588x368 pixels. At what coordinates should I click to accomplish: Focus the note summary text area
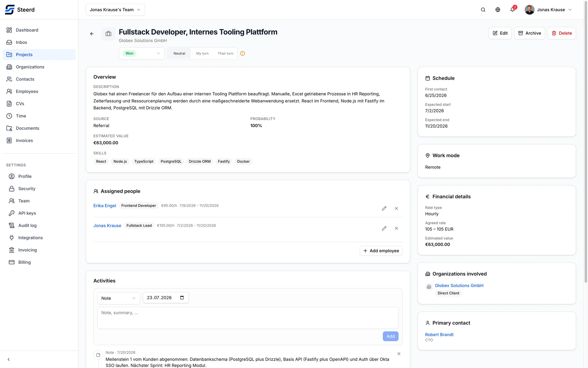[248, 318]
